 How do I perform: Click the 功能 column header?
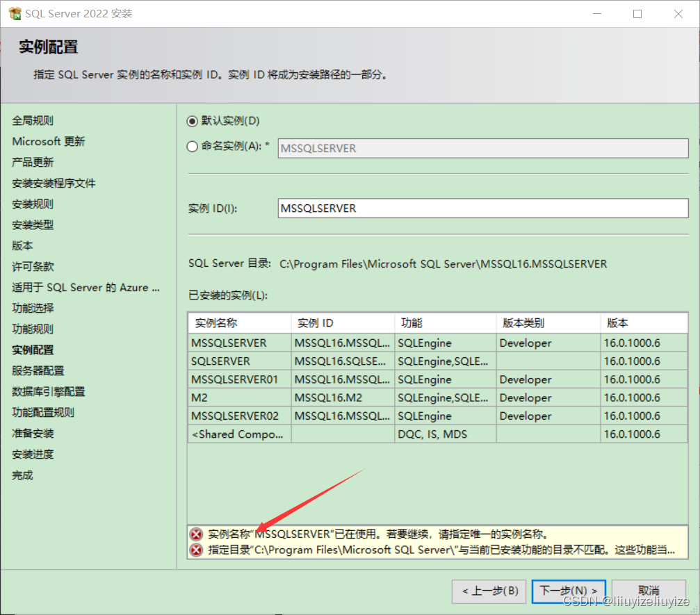point(446,323)
